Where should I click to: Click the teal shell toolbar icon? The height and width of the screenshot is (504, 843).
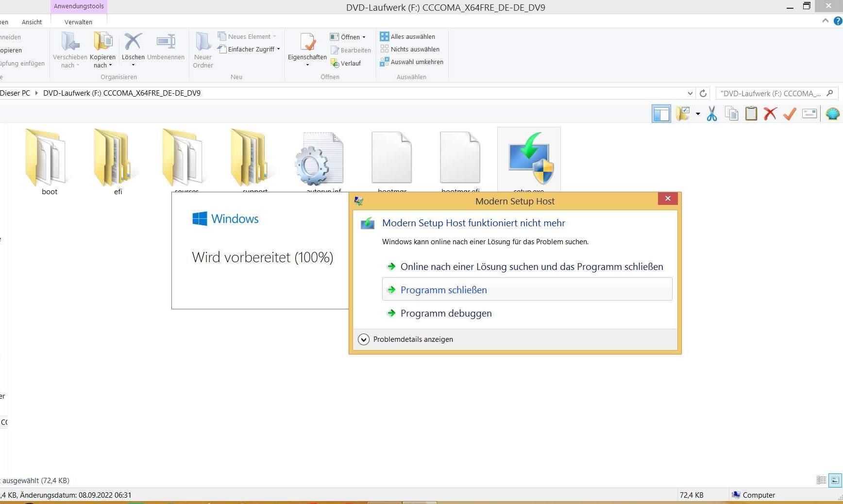[832, 114]
